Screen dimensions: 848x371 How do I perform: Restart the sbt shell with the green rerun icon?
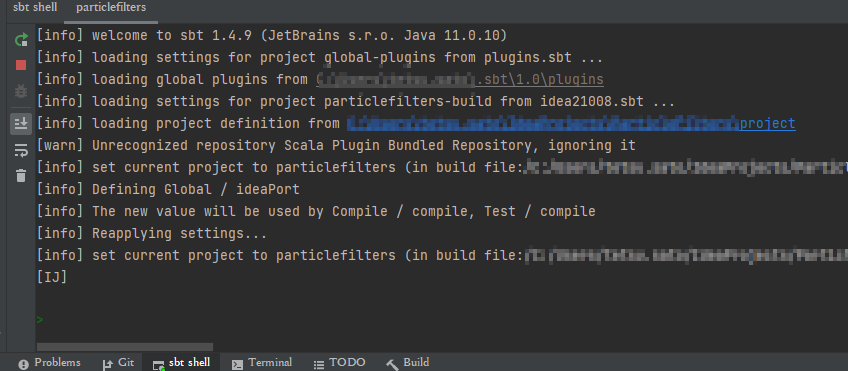(x=21, y=39)
